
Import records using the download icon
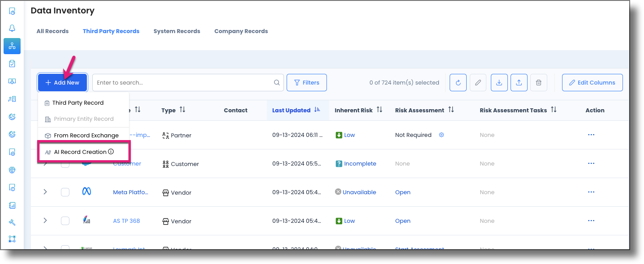pyautogui.click(x=499, y=82)
